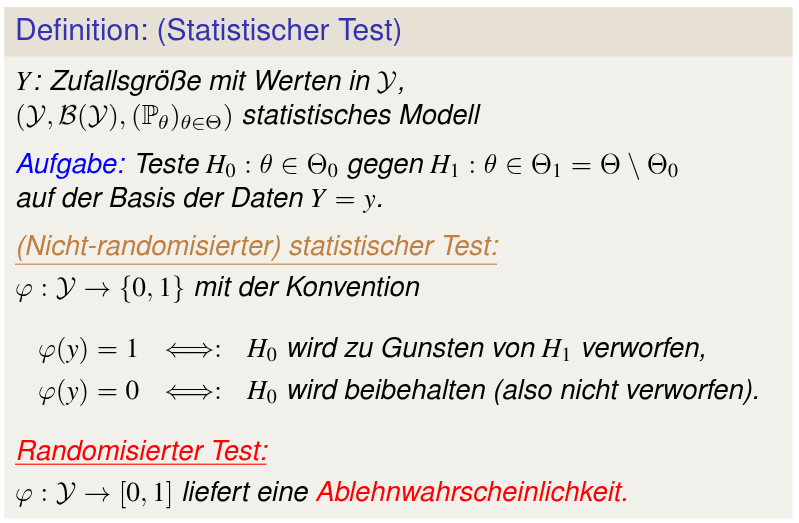This screenshot has height=523, width=799.
Task: Click the words 'liefert eine' in the last line
Action: click(x=244, y=492)
